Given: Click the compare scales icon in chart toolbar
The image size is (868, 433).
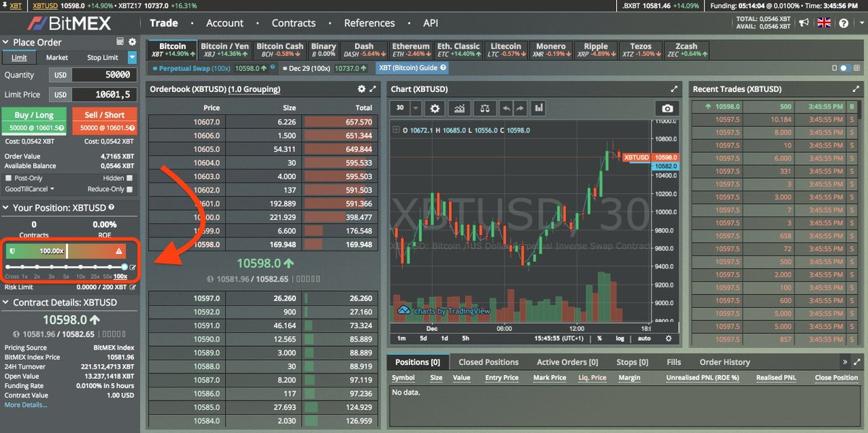Looking at the screenshot, I should (x=484, y=108).
